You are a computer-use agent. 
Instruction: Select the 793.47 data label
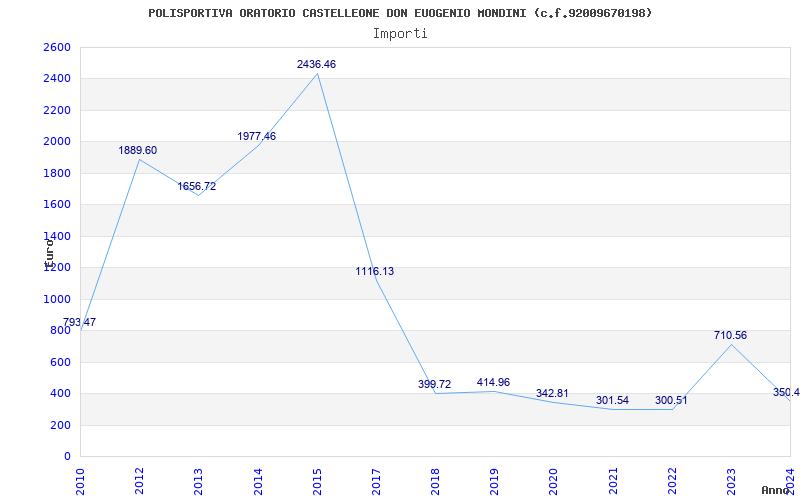pyautogui.click(x=79, y=322)
